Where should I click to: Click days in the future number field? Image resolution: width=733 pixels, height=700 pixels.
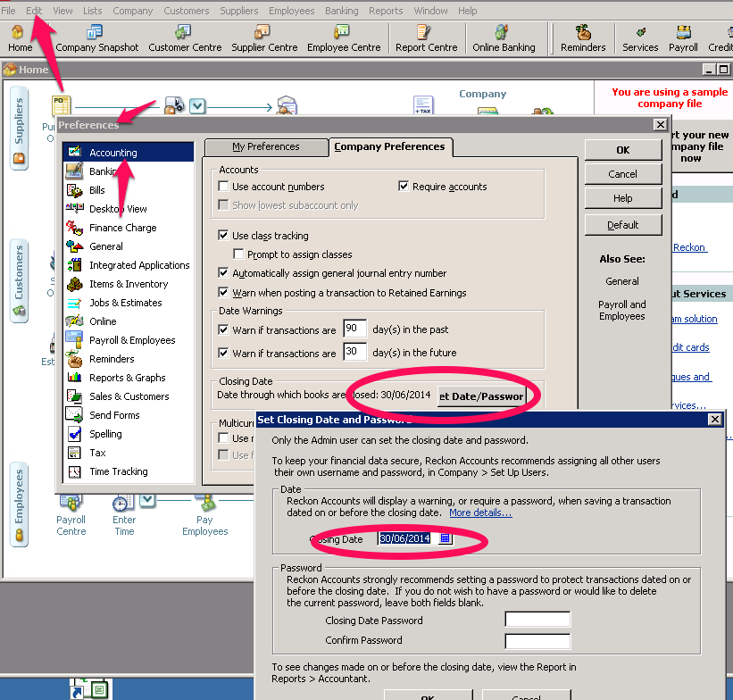point(354,352)
